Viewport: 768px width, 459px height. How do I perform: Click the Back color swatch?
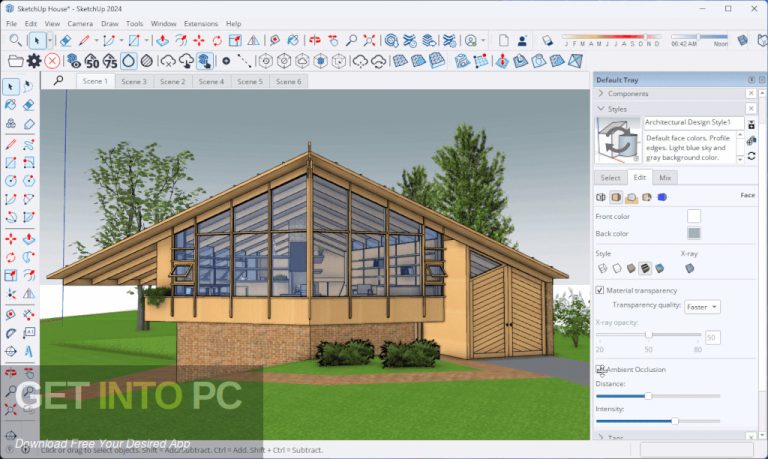pos(694,233)
